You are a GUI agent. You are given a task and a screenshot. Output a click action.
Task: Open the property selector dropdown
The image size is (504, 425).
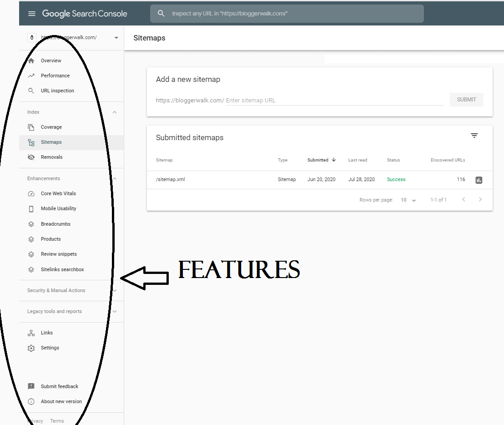tap(116, 38)
